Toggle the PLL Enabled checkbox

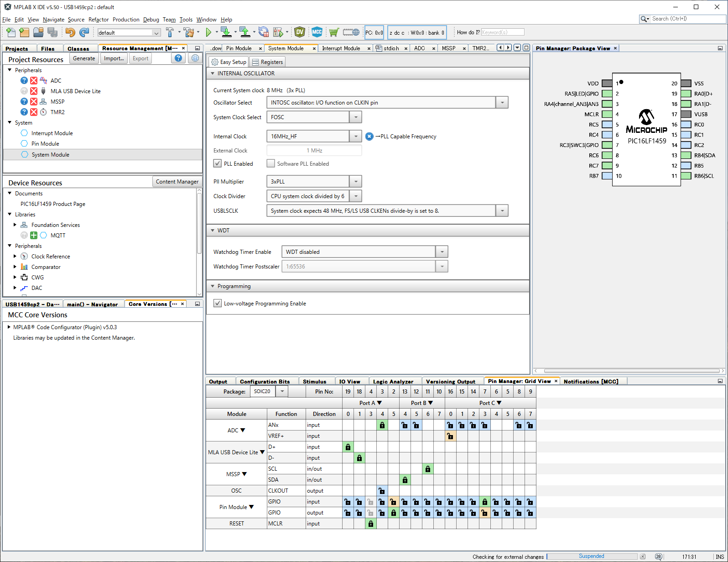click(x=218, y=163)
